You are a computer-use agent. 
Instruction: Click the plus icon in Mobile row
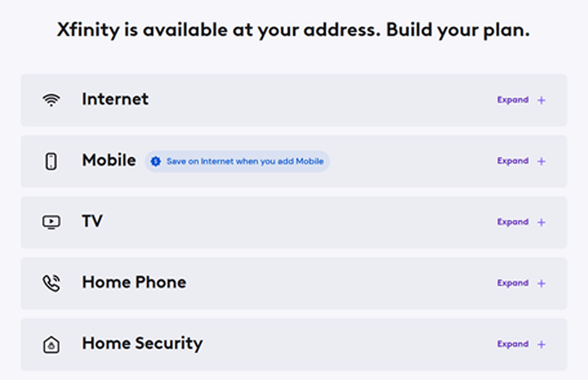(x=541, y=161)
